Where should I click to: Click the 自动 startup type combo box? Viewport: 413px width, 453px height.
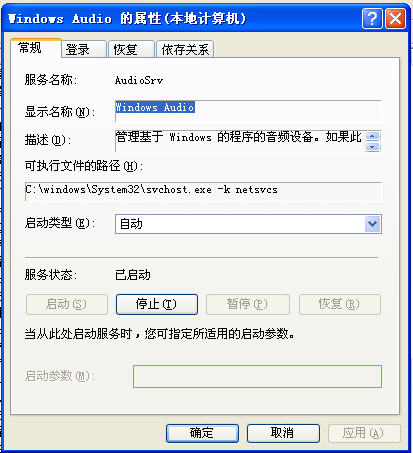tap(248, 224)
